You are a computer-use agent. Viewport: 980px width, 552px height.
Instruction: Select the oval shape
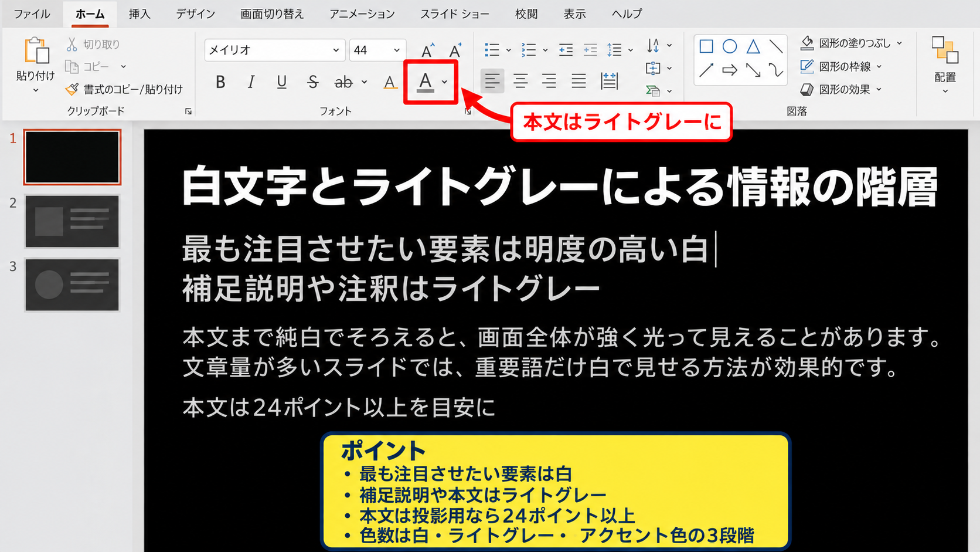click(x=730, y=46)
